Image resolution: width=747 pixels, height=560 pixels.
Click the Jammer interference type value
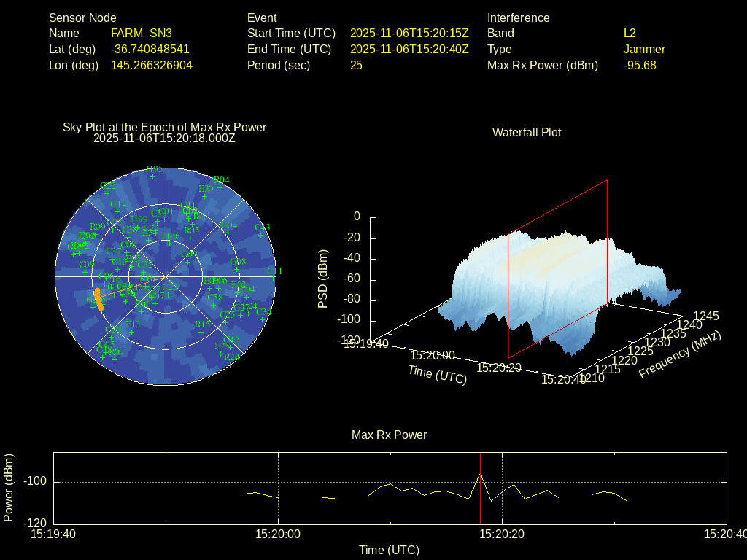coord(644,50)
